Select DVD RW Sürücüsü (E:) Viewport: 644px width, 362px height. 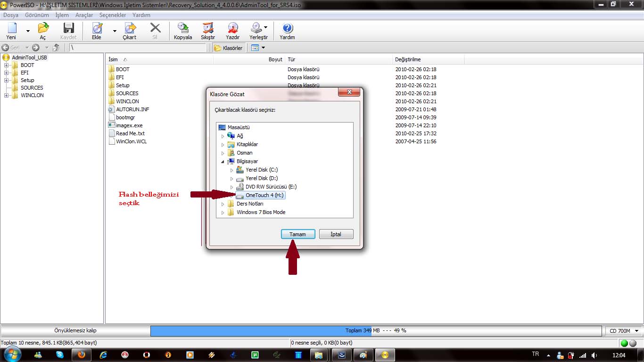271,187
